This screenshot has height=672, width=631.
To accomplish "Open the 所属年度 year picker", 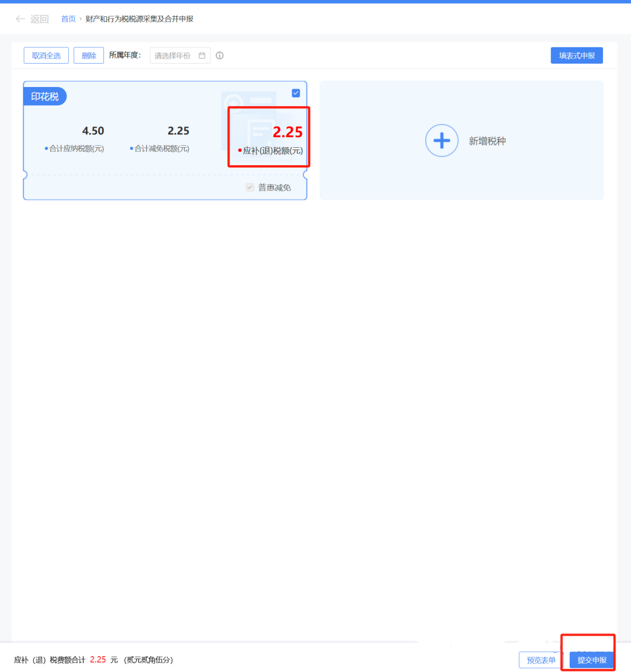I will [174, 55].
